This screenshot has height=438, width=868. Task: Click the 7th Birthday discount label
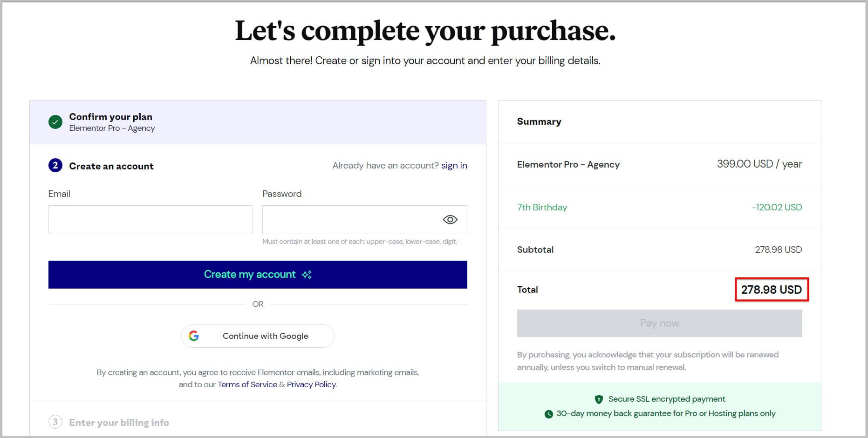point(542,207)
